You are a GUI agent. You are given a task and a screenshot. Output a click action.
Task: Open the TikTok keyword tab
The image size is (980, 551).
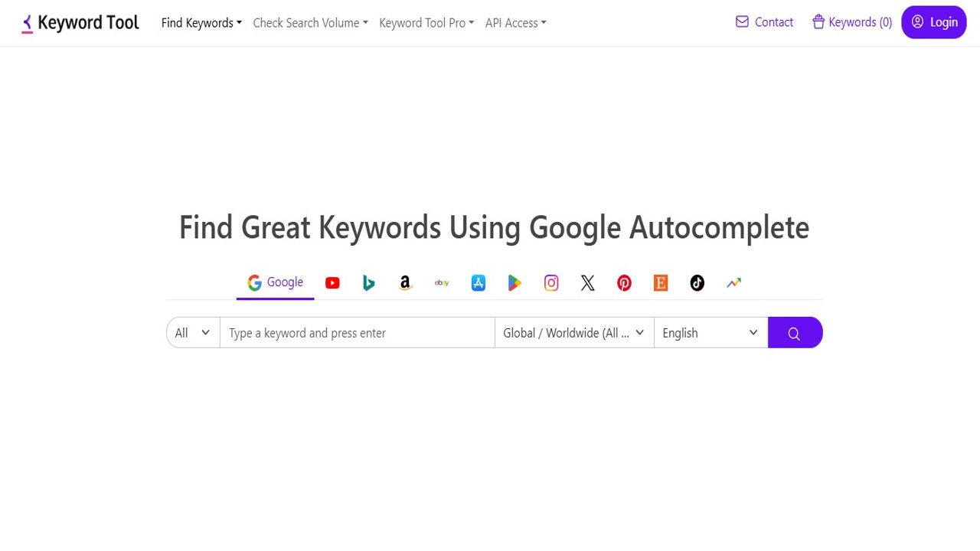coord(697,283)
